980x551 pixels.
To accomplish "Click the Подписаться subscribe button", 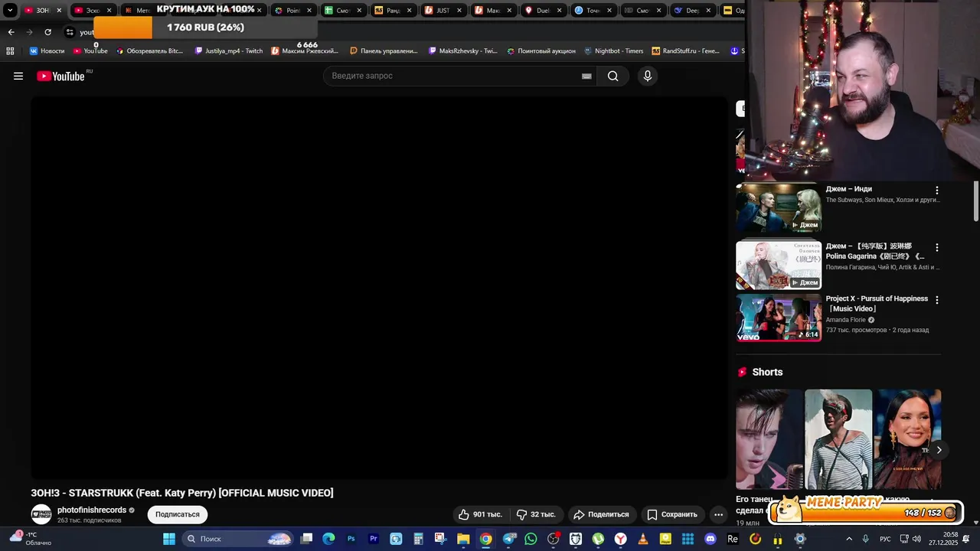I will pos(178,514).
